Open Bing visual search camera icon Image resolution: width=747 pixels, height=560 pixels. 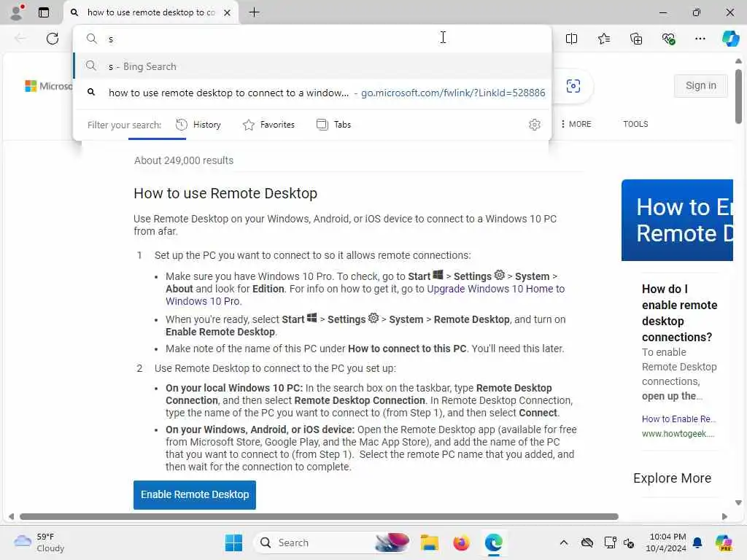pos(573,86)
